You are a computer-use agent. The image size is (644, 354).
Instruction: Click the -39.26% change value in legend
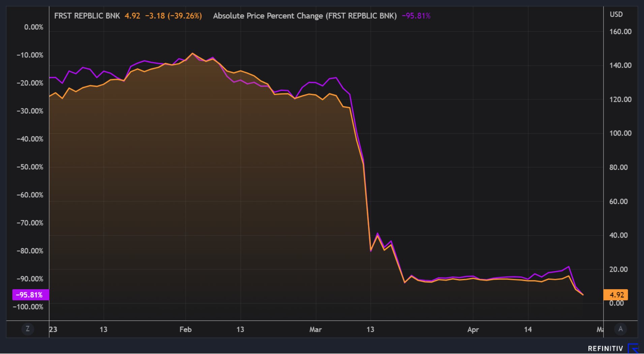[185, 16]
